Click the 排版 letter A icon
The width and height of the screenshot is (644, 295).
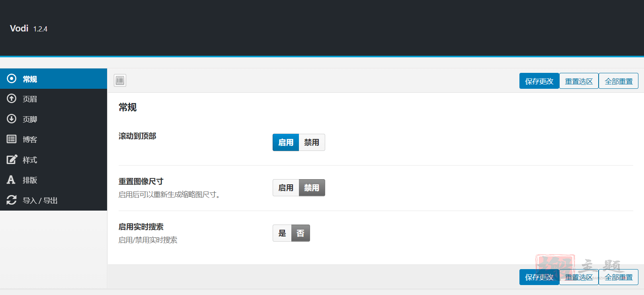11,180
